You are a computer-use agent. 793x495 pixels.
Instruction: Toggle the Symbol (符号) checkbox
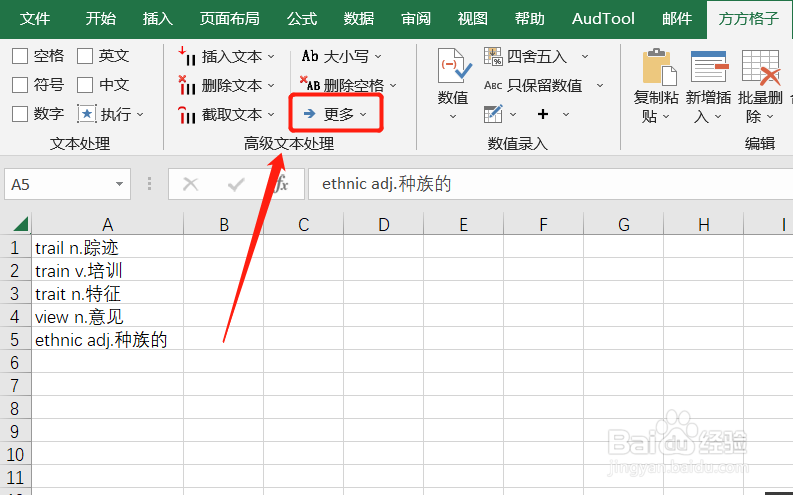[19, 84]
